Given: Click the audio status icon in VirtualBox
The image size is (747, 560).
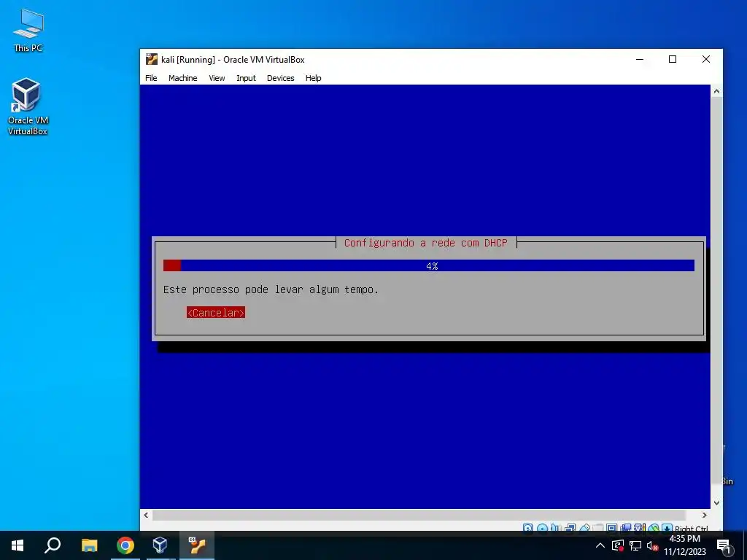Looking at the screenshot, I should coord(555,528).
